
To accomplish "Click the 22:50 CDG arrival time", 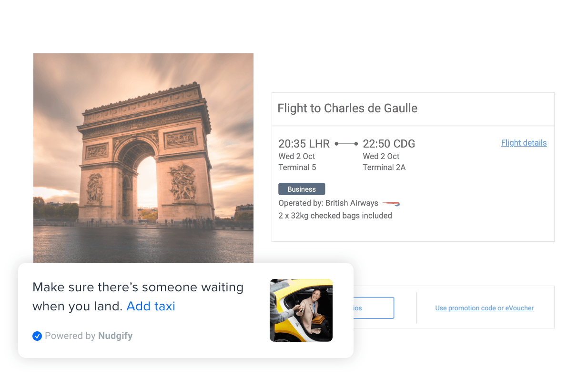I will [389, 144].
